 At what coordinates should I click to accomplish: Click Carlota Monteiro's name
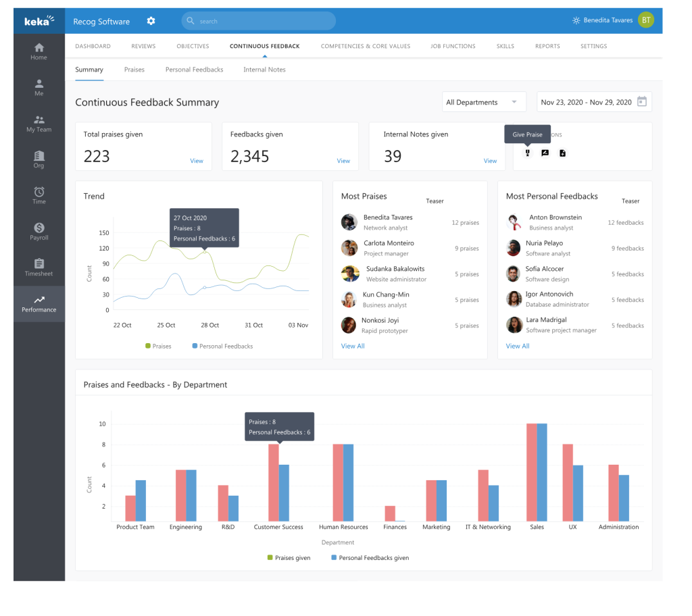[389, 242]
